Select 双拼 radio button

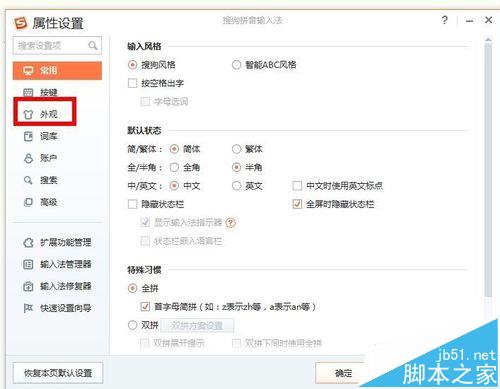[x=132, y=325]
